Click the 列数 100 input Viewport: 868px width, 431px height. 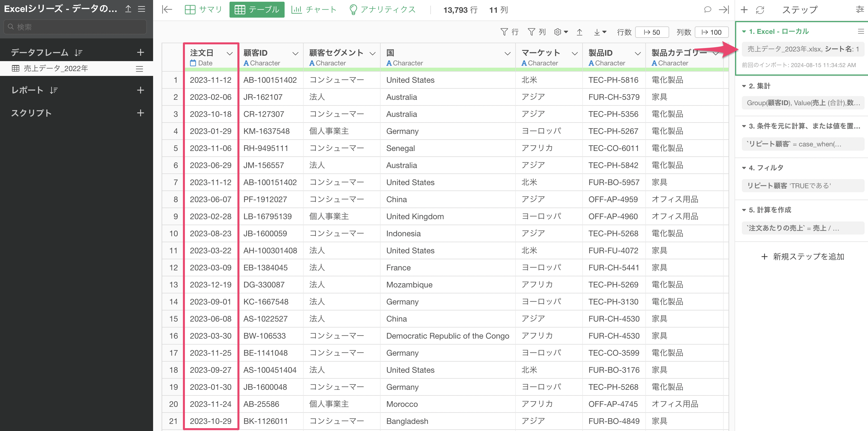pos(711,32)
